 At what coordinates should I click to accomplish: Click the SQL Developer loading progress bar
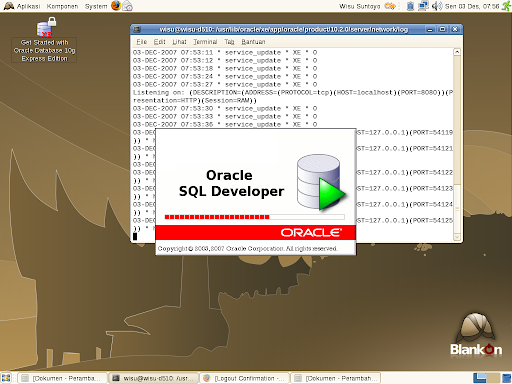[254, 217]
